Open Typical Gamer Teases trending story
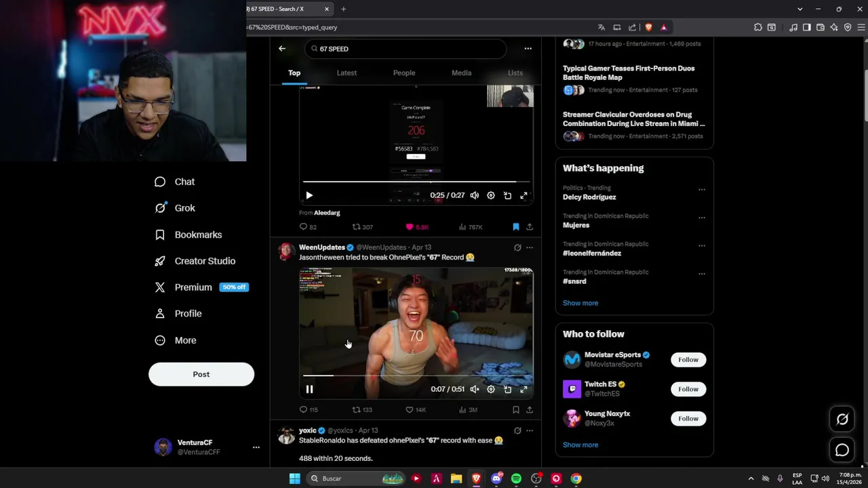The image size is (868, 488). point(634,79)
